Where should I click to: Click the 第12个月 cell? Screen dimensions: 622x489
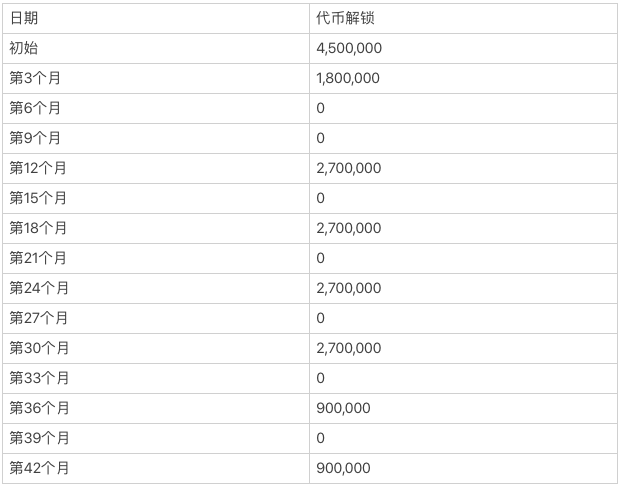(156, 168)
